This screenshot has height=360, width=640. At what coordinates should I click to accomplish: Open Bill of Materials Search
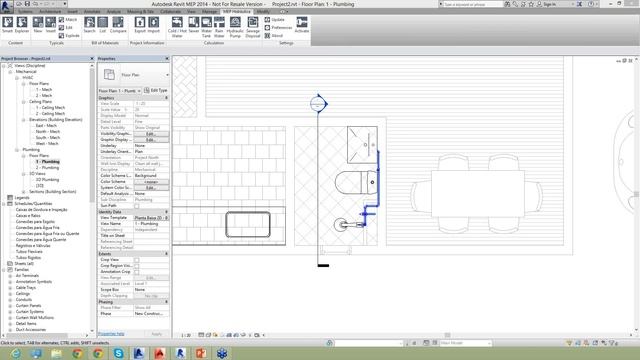tap(89, 25)
